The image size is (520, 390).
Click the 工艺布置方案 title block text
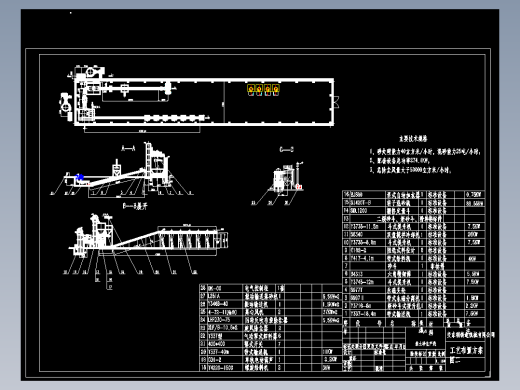tap(466, 351)
